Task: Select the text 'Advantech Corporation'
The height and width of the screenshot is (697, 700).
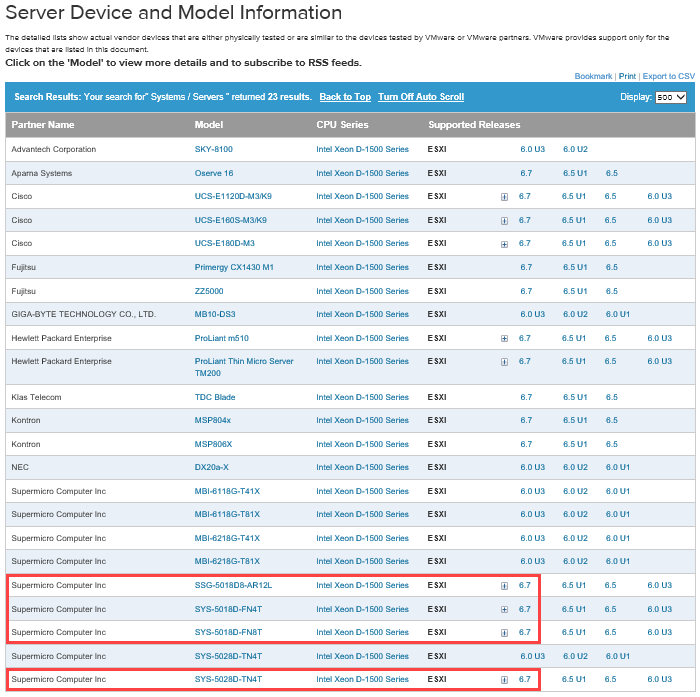Action: (x=54, y=149)
